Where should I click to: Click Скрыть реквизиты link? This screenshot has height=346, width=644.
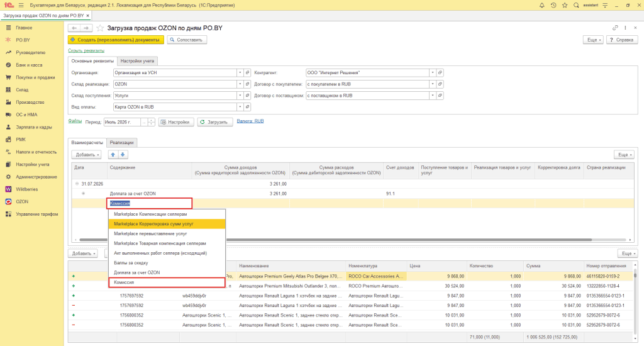pos(86,50)
